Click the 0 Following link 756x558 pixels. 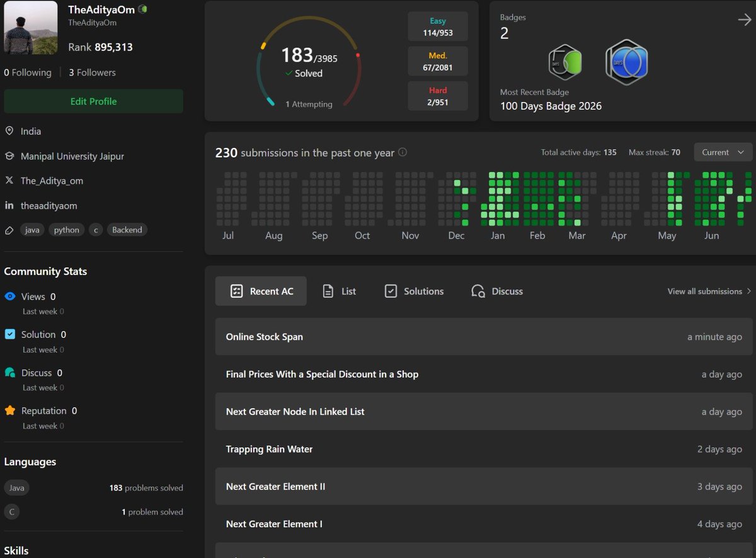tap(28, 72)
